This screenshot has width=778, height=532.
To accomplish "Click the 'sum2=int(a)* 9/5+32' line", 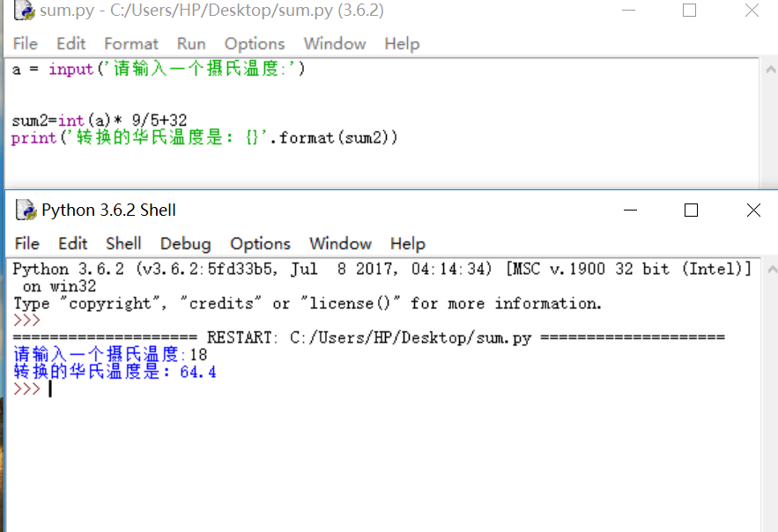I will [100, 120].
